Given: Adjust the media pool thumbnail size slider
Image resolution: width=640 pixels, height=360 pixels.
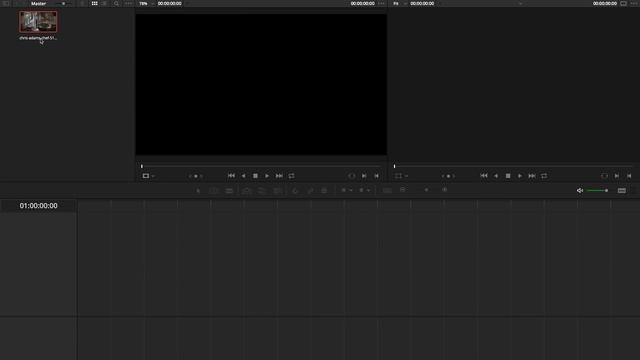Looking at the screenshot, I should pyautogui.click(x=63, y=3).
